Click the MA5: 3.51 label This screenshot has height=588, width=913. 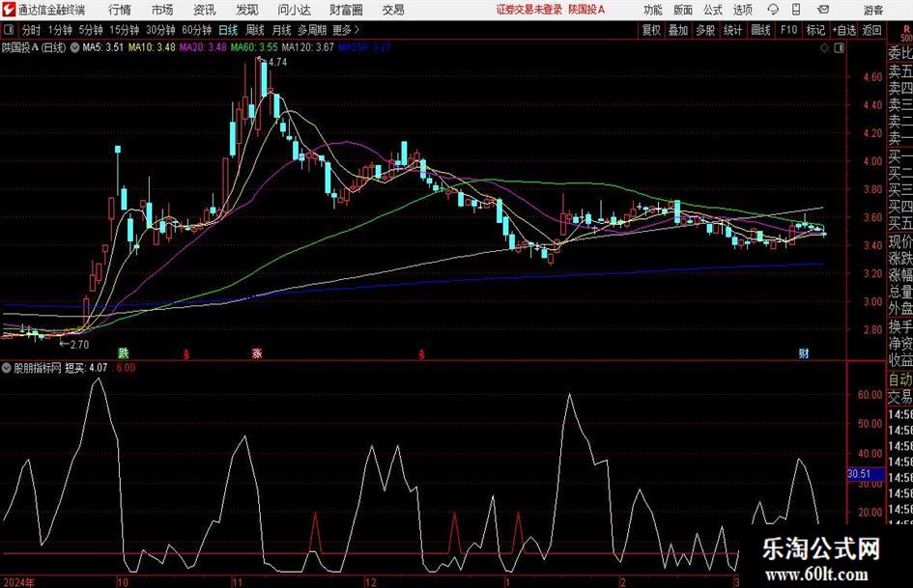pyautogui.click(x=103, y=47)
